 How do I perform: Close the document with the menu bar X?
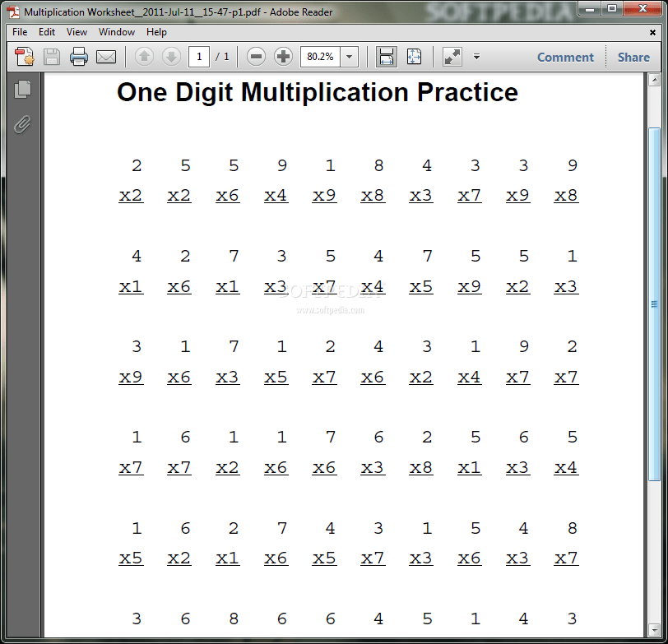click(652, 32)
